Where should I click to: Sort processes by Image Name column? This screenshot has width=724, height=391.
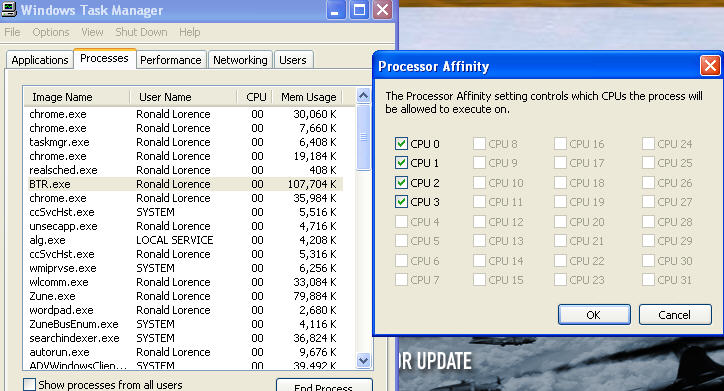tap(77, 97)
